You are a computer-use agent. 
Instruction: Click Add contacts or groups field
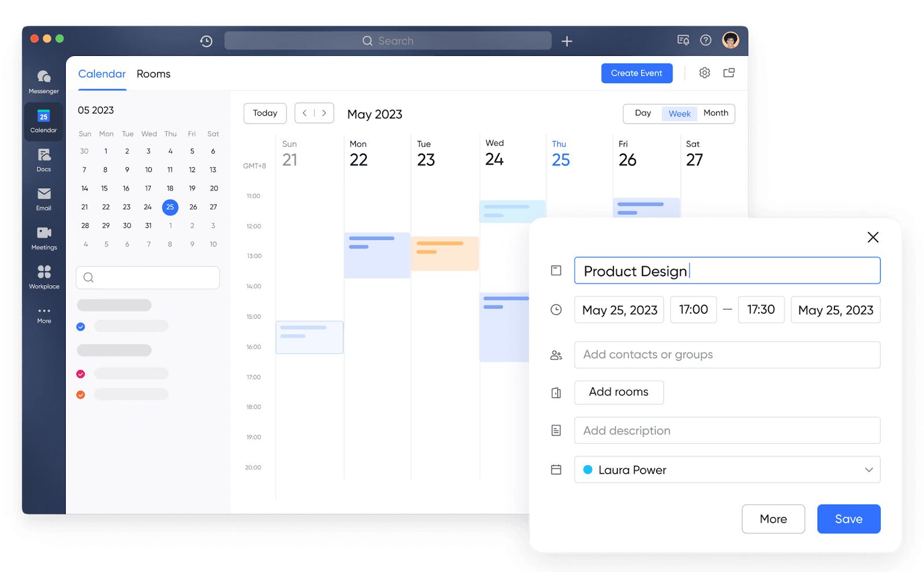(727, 355)
